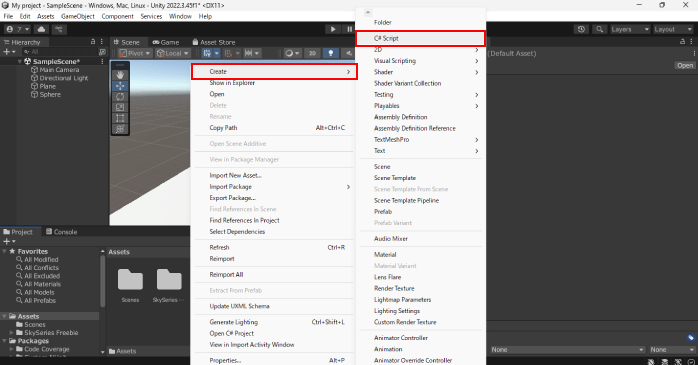Open the Local handle rotation dropdown
This screenshot has width=698, height=365.
coord(173,53)
